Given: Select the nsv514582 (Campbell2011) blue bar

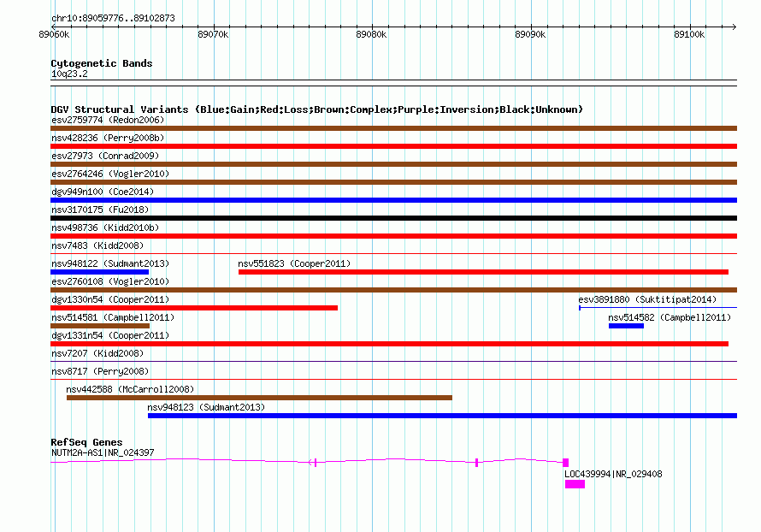Looking at the screenshot, I should pyautogui.click(x=626, y=326).
